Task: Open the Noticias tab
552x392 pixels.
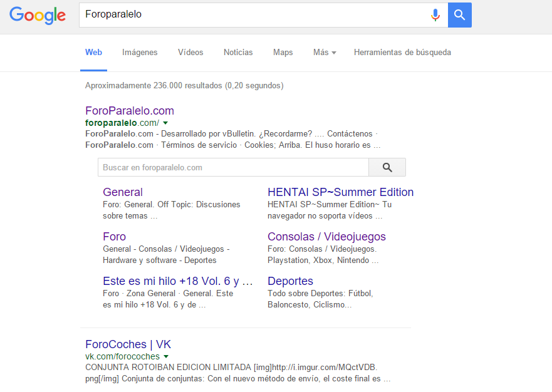Action: pyautogui.click(x=238, y=53)
